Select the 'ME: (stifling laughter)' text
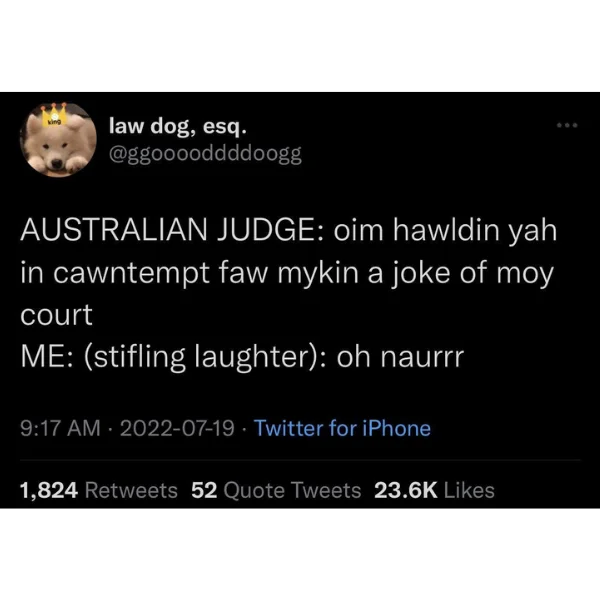This screenshot has width=600, height=600. click(x=171, y=357)
